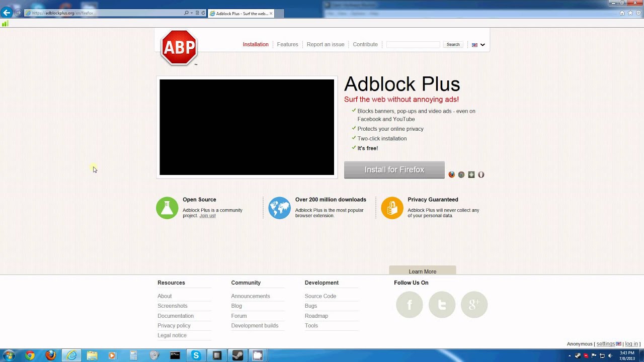
Task: Play the black video preview area
Action: pyautogui.click(x=247, y=127)
